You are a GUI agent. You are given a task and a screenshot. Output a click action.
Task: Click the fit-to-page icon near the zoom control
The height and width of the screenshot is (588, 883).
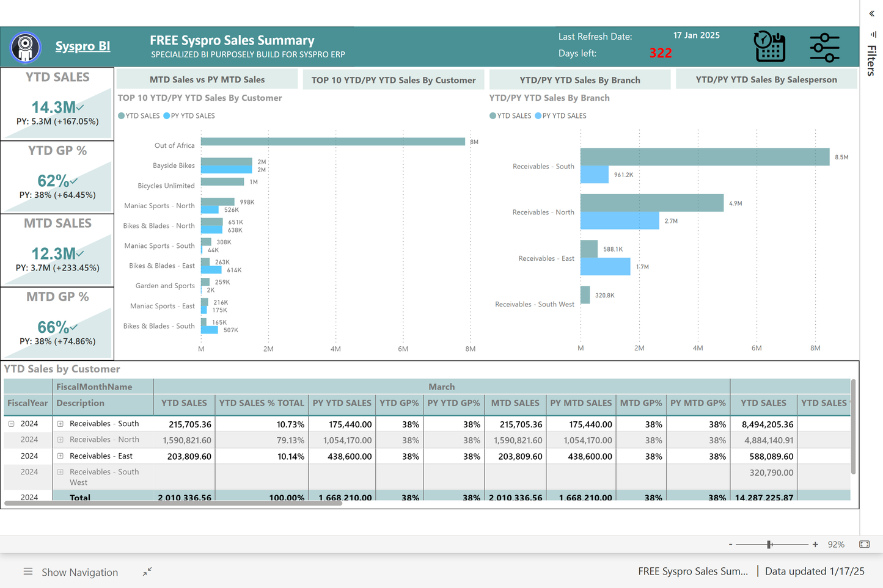pos(864,543)
